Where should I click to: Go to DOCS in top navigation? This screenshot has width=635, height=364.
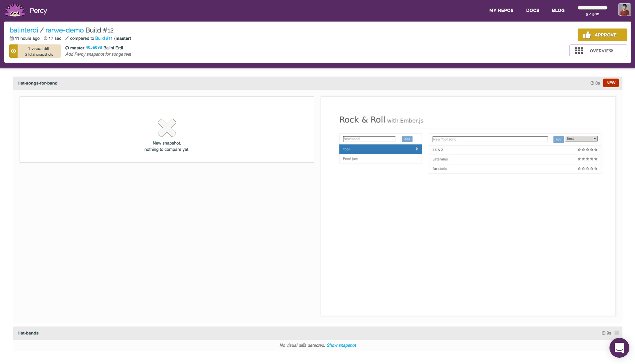pyautogui.click(x=533, y=10)
